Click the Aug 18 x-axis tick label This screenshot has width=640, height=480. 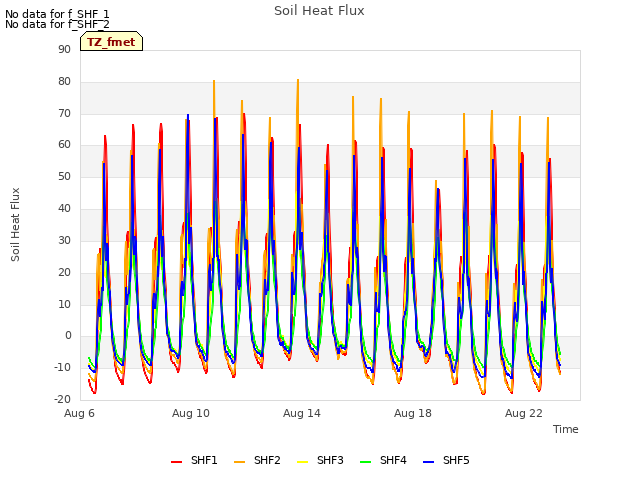(x=413, y=413)
